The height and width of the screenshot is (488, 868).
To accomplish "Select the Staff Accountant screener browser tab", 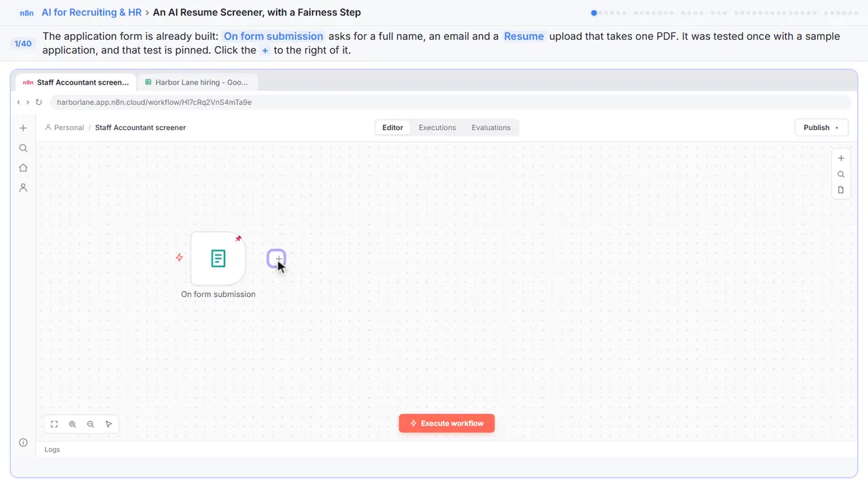I will (x=76, y=82).
